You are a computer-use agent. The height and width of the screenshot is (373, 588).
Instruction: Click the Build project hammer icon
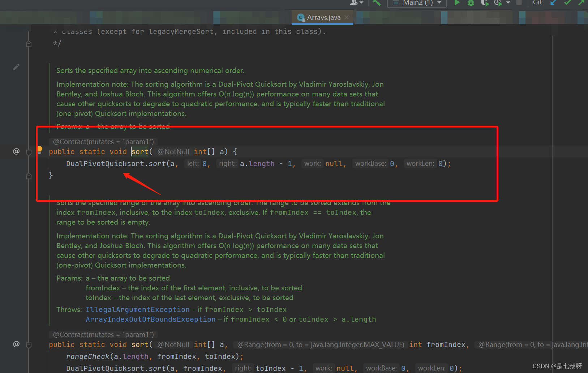point(377,3)
